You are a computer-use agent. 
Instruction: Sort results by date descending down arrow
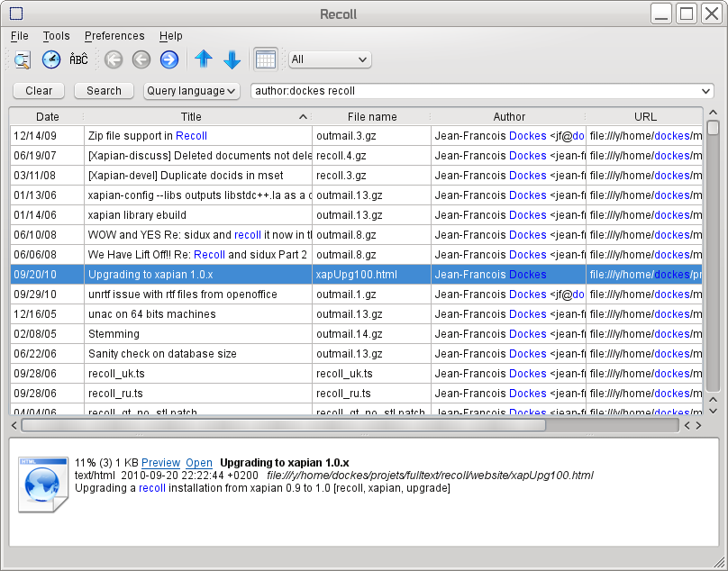pyautogui.click(x=232, y=60)
